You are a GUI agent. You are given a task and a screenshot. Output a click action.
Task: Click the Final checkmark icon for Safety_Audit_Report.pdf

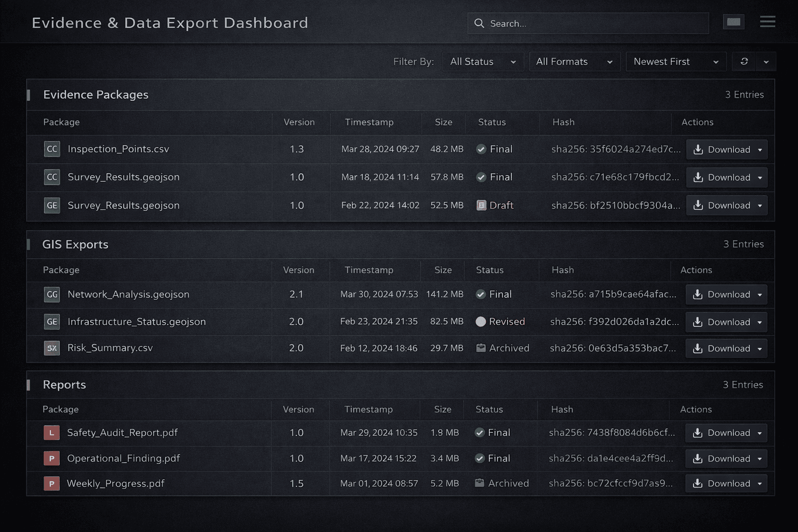(480, 433)
